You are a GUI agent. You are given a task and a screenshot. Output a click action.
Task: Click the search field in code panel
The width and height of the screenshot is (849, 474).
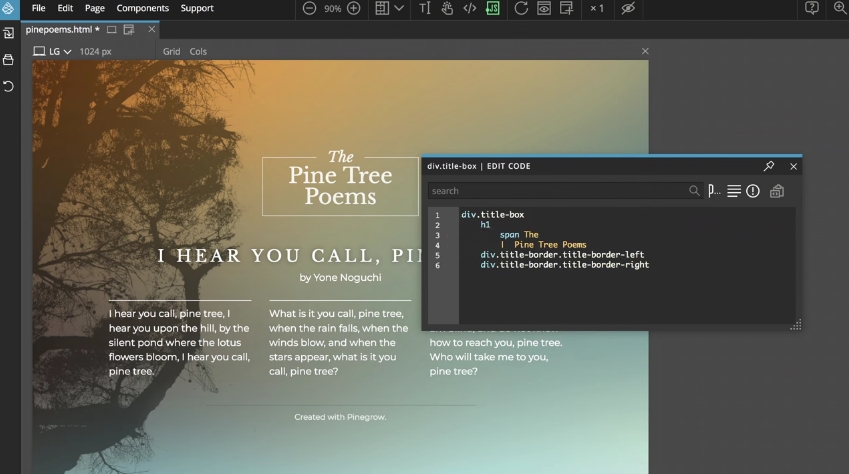[556, 191]
